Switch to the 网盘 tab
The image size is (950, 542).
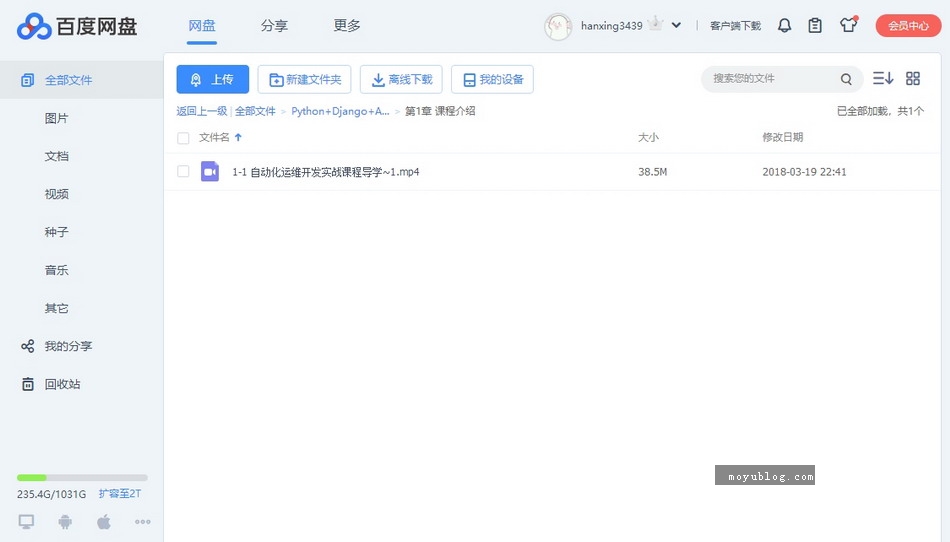(202, 26)
